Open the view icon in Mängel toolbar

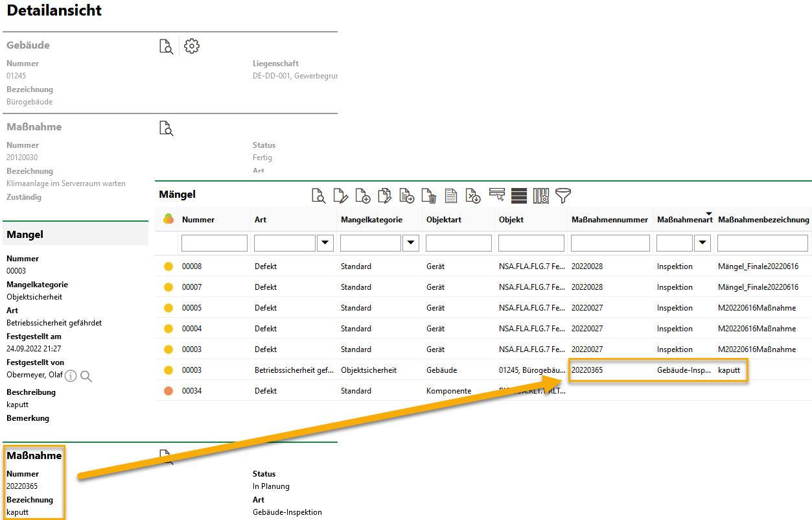coord(318,195)
